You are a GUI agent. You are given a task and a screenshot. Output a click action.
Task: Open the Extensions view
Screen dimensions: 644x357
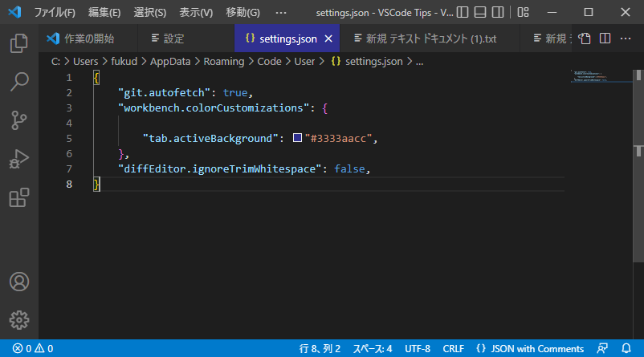pyautogui.click(x=19, y=197)
